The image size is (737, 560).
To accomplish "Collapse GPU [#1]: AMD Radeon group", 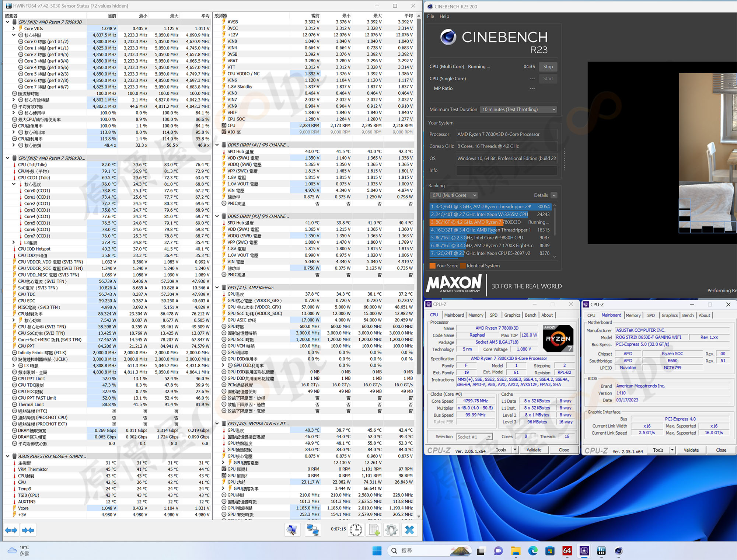I will point(217,288).
